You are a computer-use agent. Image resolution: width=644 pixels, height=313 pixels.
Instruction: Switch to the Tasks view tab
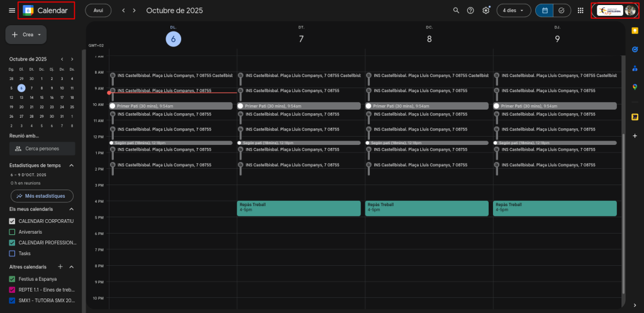pos(562,10)
